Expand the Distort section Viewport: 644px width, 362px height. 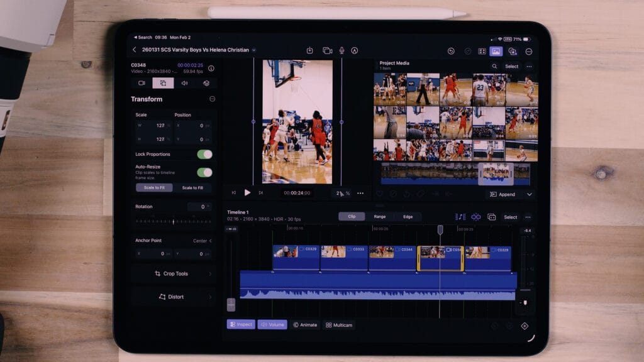tap(173, 297)
